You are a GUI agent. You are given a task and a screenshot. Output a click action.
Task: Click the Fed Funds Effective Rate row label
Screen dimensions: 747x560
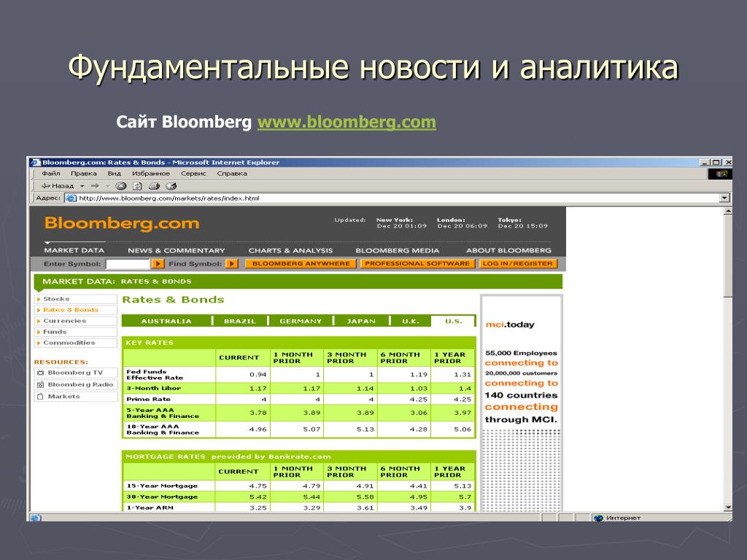pos(155,374)
